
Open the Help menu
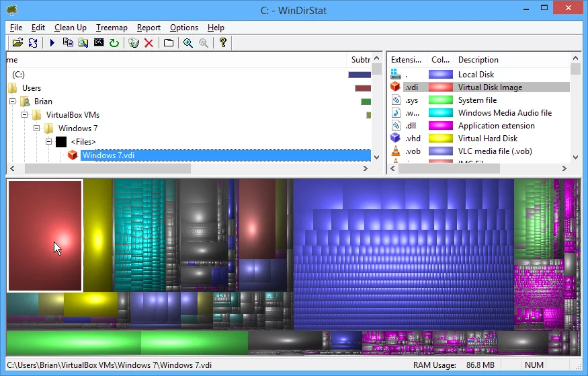216,28
